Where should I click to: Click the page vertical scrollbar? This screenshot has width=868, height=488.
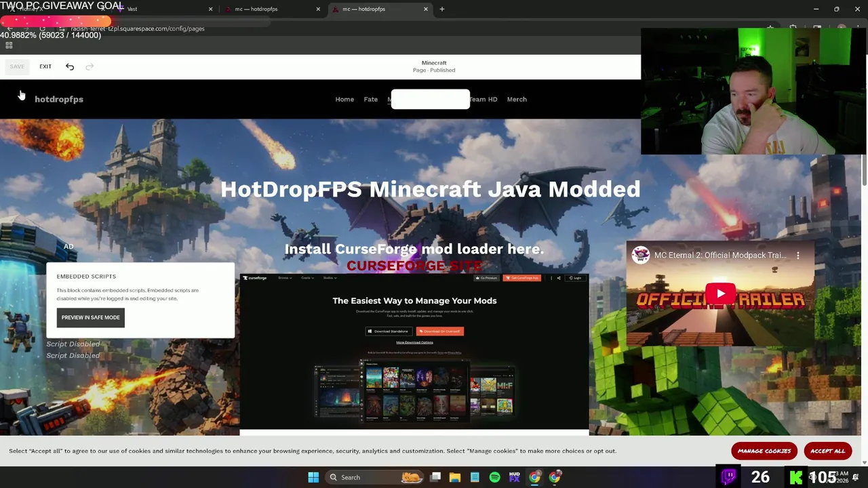point(864,169)
